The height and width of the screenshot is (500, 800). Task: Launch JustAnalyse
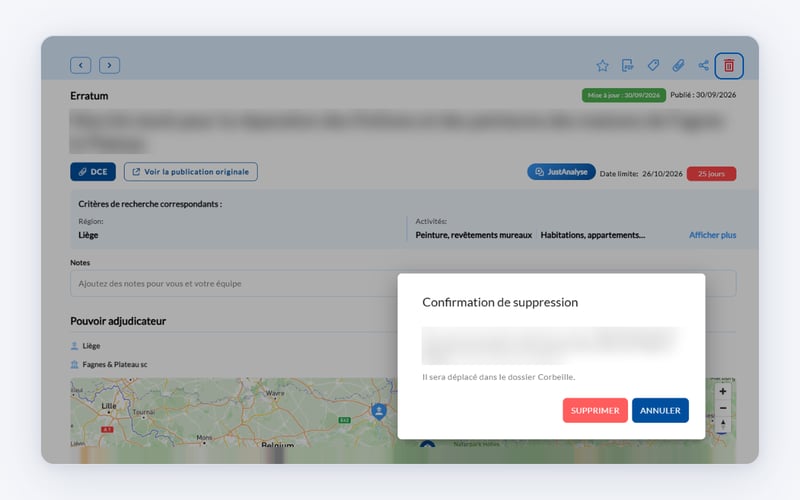561,172
